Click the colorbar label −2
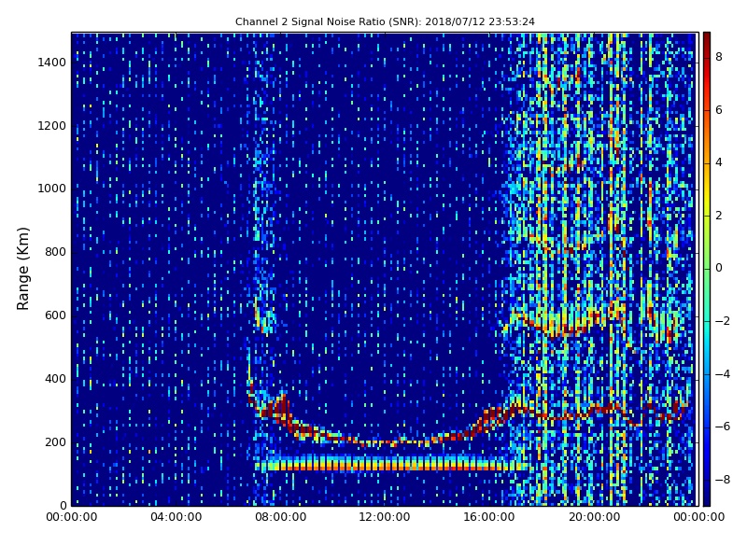Image resolution: width=747 pixels, height=560 pixels. click(x=723, y=321)
